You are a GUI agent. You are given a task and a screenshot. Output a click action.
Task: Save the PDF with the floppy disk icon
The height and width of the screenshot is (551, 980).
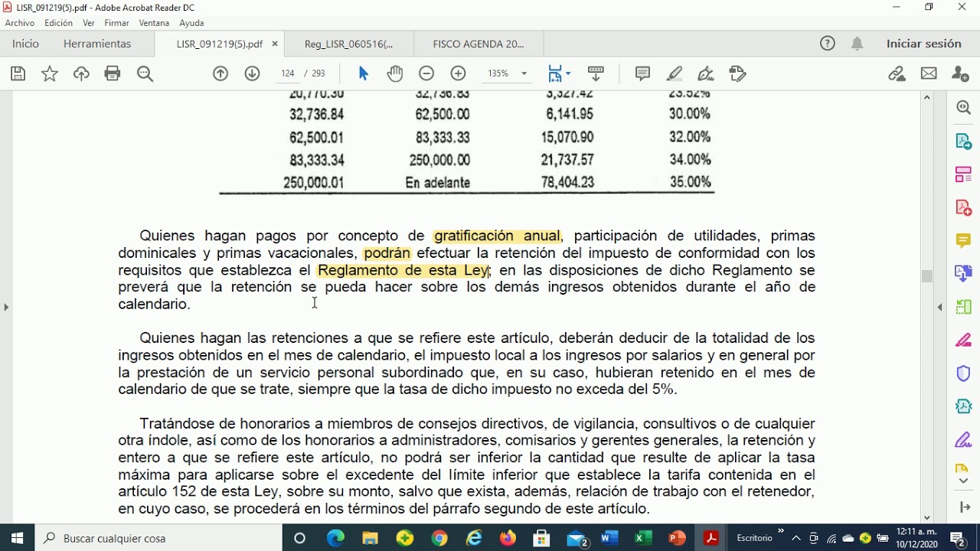pyautogui.click(x=18, y=73)
